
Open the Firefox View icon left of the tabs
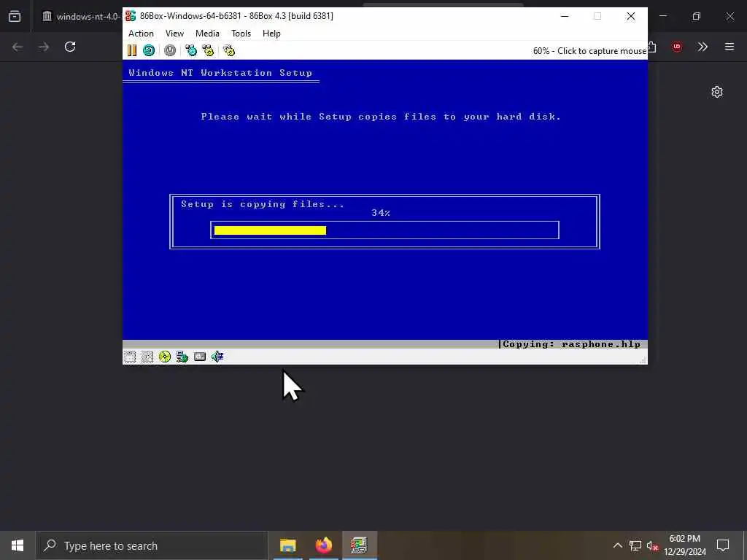pyautogui.click(x=15, y=17)
